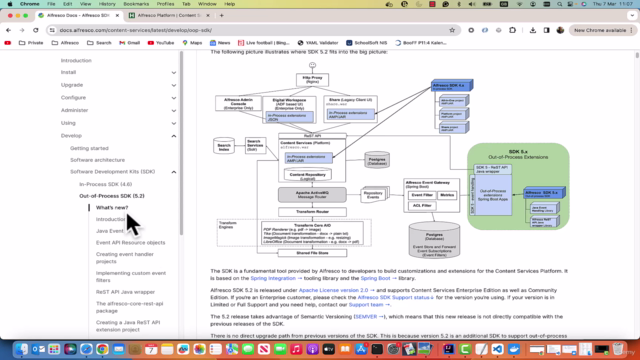Open the Wi-Fi status menu

[520, 4]
